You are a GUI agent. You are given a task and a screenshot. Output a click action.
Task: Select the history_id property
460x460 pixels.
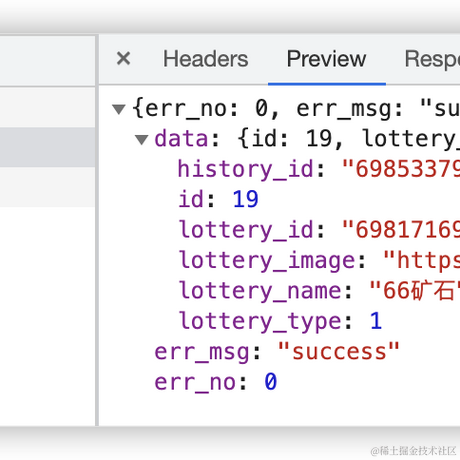[246, 169]
